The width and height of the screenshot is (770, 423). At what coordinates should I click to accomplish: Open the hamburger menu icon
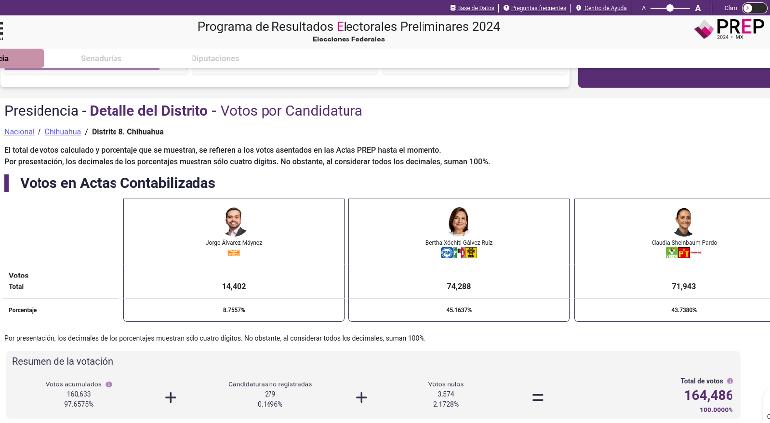coord(3,29)
